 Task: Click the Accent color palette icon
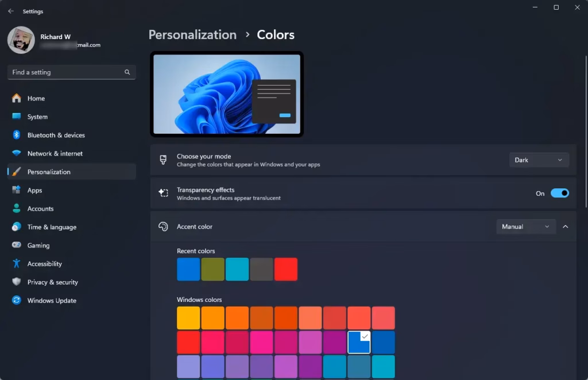[163, 226]
